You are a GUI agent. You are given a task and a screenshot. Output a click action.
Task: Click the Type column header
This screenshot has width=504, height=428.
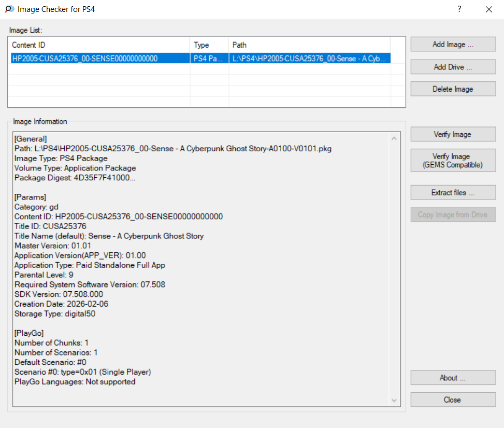point(209,45)
